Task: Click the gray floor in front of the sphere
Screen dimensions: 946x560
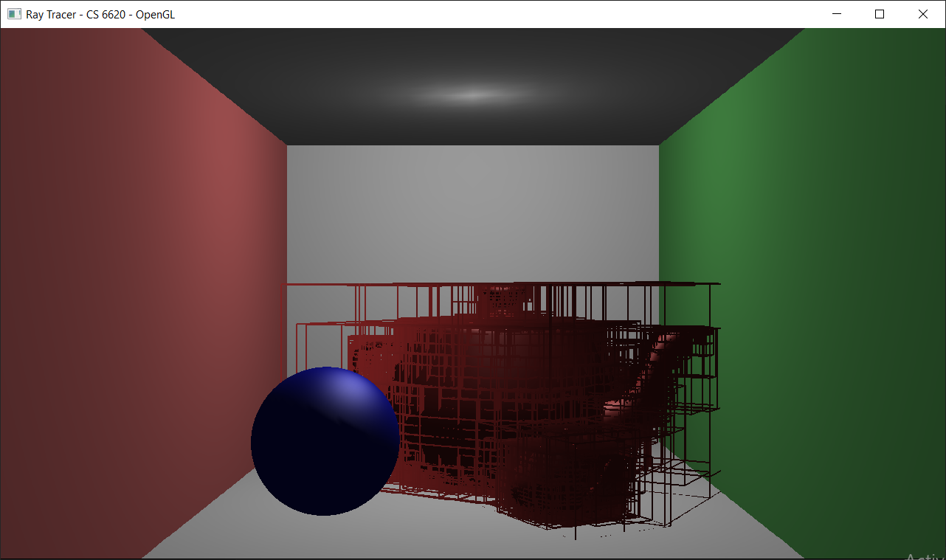Action: [332, 537]
